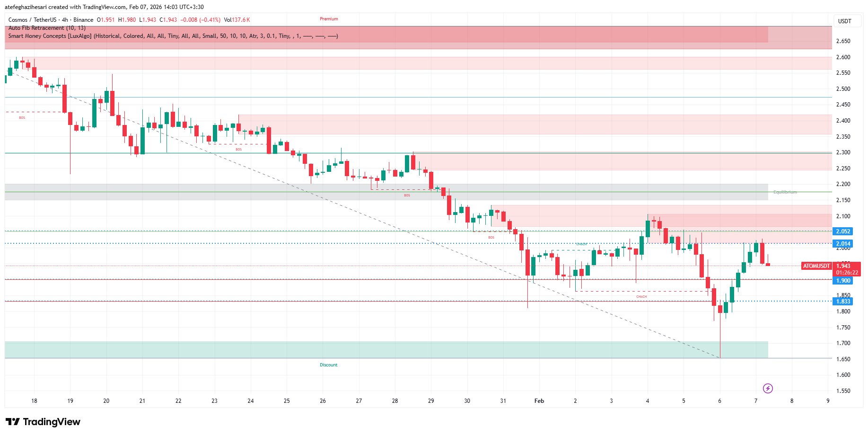The width and height of the screenshot is (868, 436).
Task: Click the TradingView logo at bottom left
Action: (x=43, y=422)
